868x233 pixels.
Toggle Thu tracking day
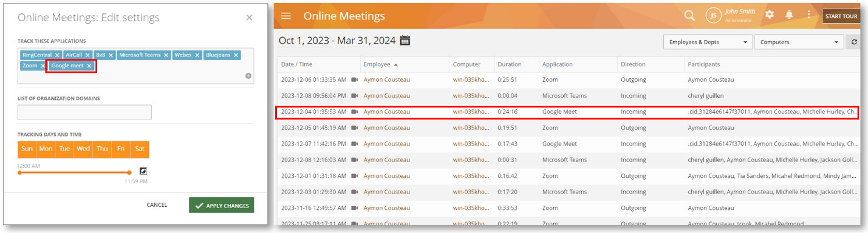102,149
